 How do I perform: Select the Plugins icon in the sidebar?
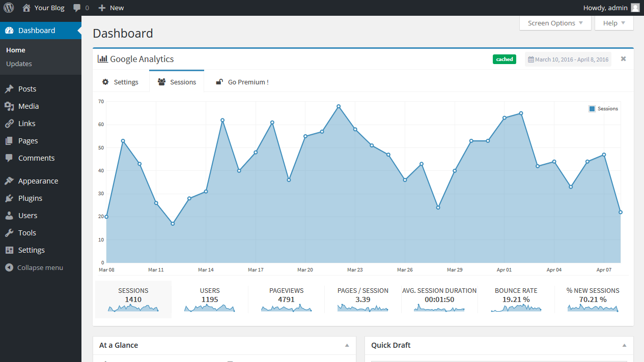coord(10,198)
